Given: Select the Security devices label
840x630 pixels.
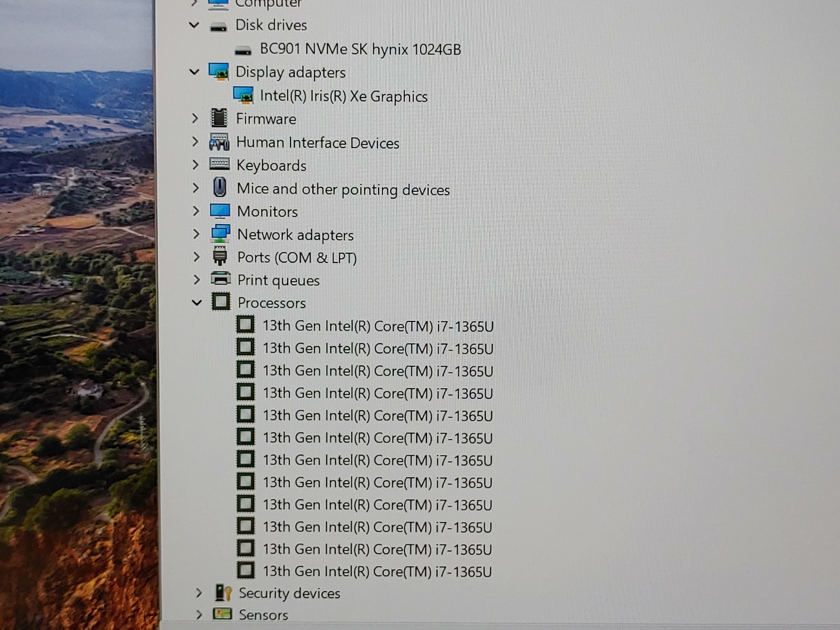Looking at the screenshot, I should 289,593.
